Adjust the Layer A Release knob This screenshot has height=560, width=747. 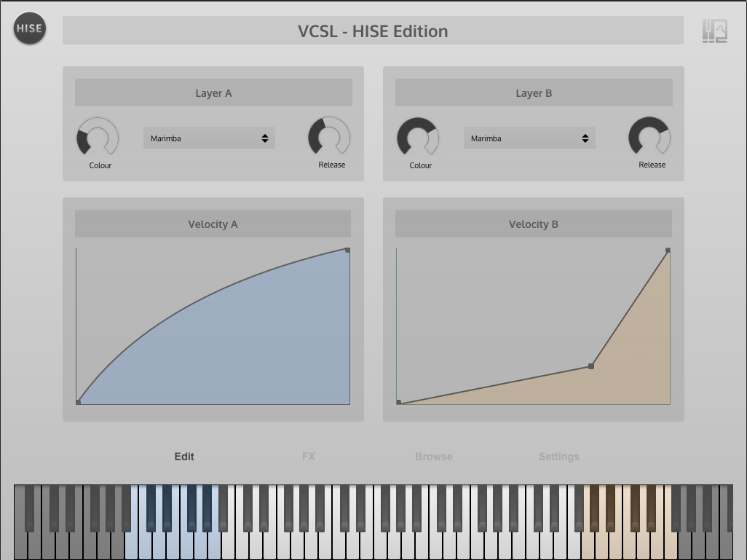point(329,136)
